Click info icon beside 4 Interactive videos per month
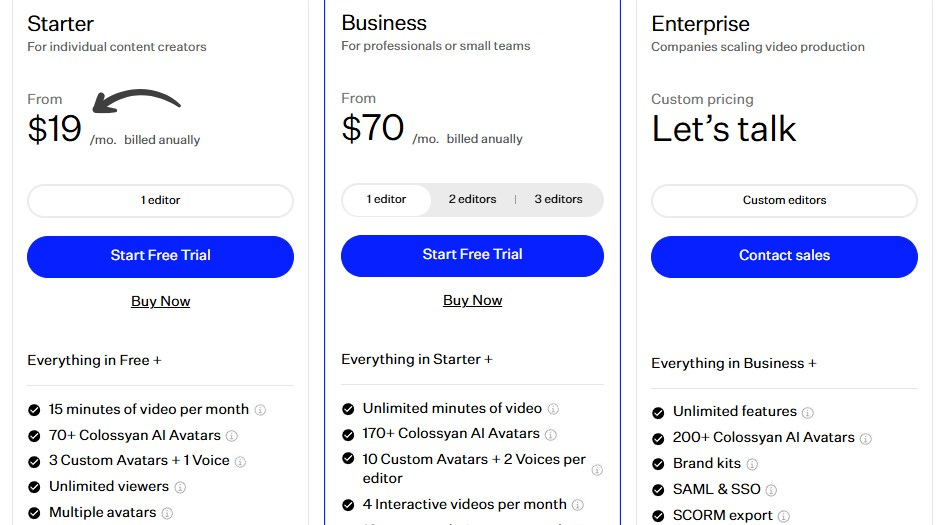The height and width of the screenshot is (525, 946). click(578, 505)
